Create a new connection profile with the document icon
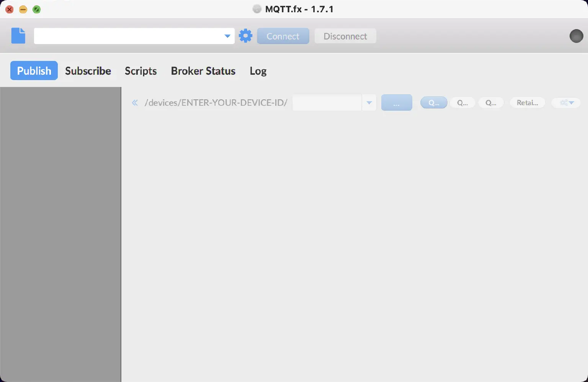This screenshot has height=382, width=588. [x=18, y=36]
